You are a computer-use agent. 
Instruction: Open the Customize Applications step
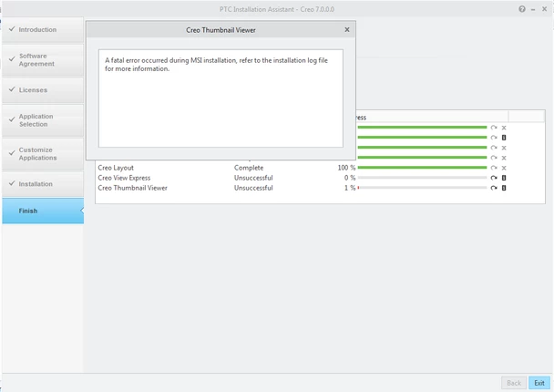click(x=43, y=154)
